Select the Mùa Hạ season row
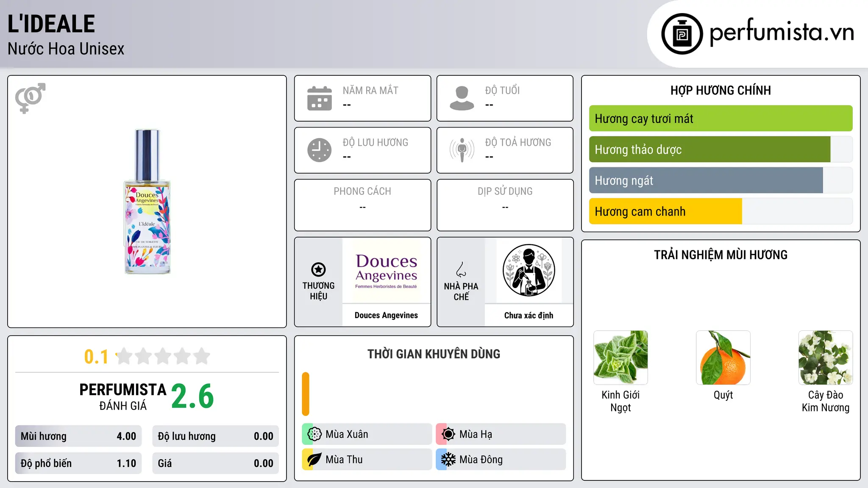 tap(501, 434)
